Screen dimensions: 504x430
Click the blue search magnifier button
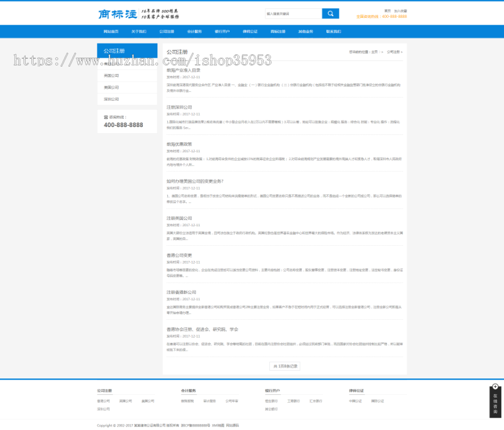click(330, 13)
